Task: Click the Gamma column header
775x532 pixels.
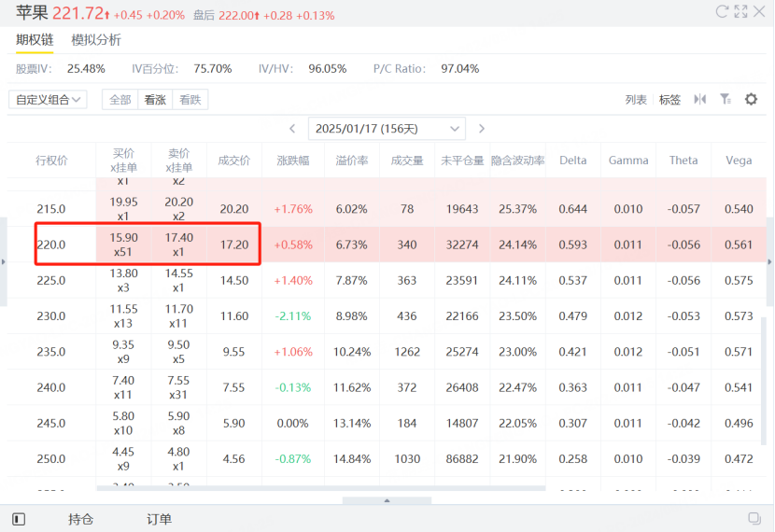Action: 628,161
